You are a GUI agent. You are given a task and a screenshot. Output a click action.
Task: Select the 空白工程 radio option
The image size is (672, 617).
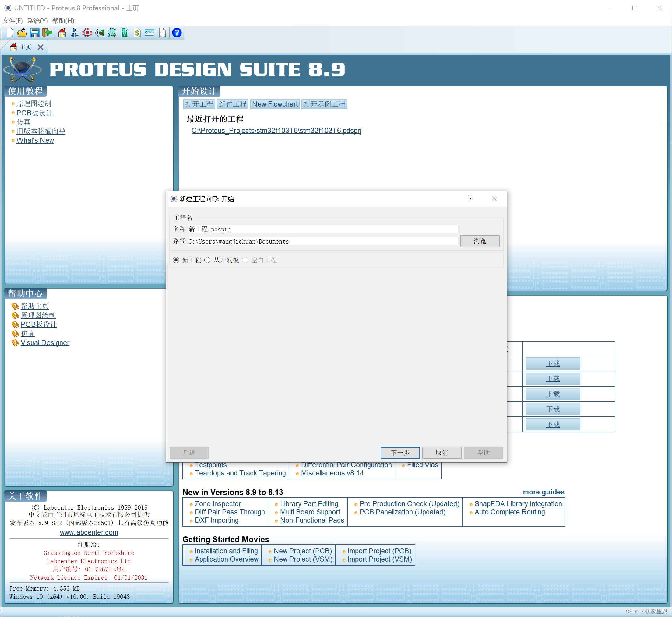tap(245, 260)
